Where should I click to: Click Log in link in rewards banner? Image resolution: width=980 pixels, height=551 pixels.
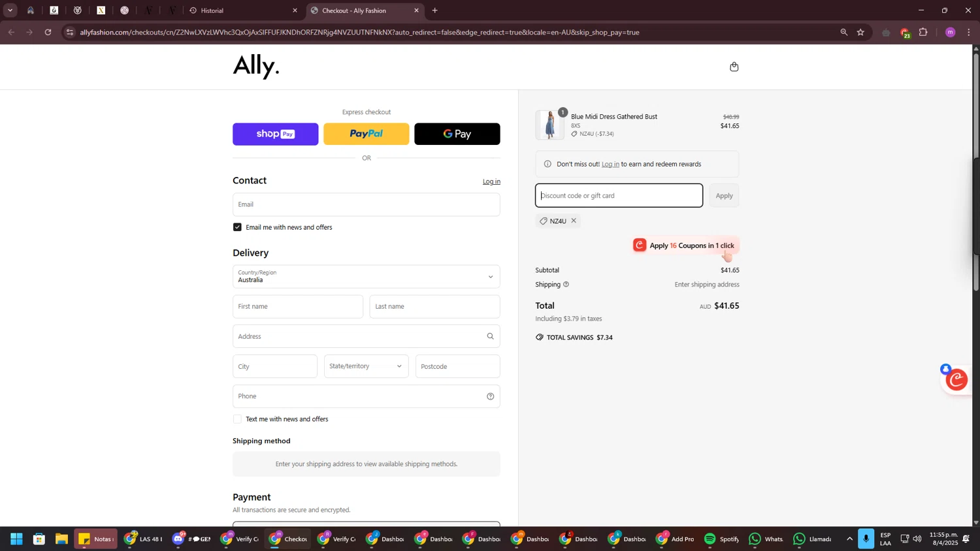point(610,164)
